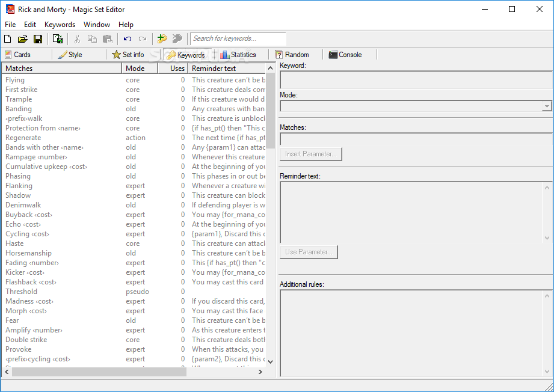The height and width of the screenshot is (392, 554).
Task: Click the Undo arrow icon
Action: [x=127, y=39]
